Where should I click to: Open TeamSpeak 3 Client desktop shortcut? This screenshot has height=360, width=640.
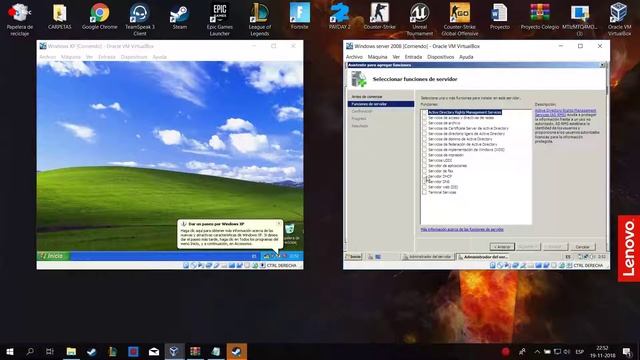click(140, 19)
